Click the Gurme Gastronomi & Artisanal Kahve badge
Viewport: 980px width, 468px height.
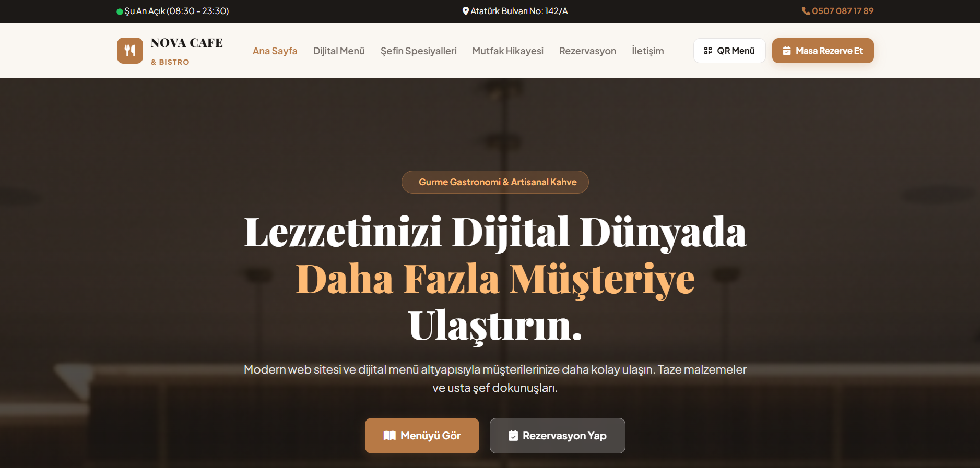pyautogui.click(x=495, y=182)
